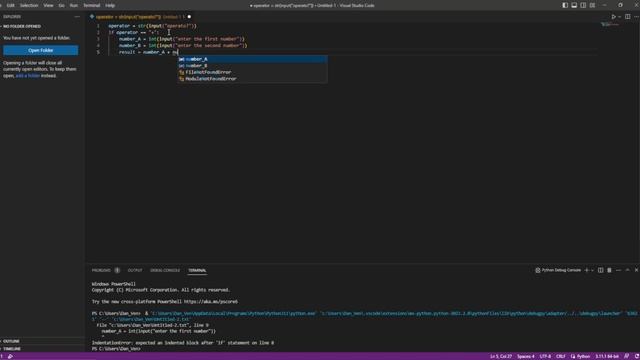Open the Selection menu

(x=29, y=5)
